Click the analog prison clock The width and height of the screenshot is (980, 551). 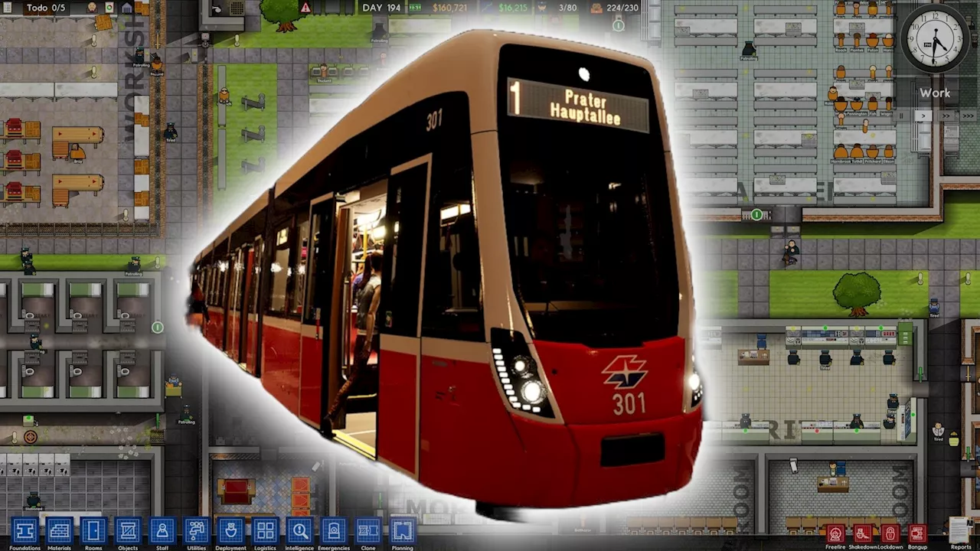pos(935,38)
